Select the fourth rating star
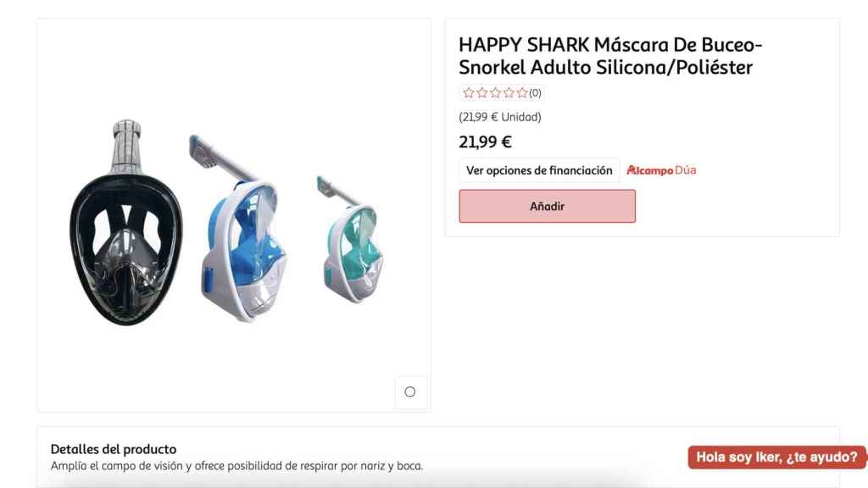868x488 pixels. (509, 92)
